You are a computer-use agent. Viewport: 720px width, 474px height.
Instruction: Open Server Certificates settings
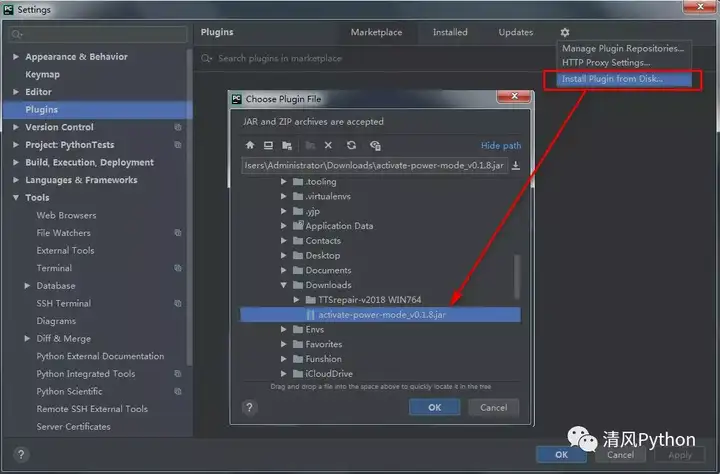click(x=73, y=427)
